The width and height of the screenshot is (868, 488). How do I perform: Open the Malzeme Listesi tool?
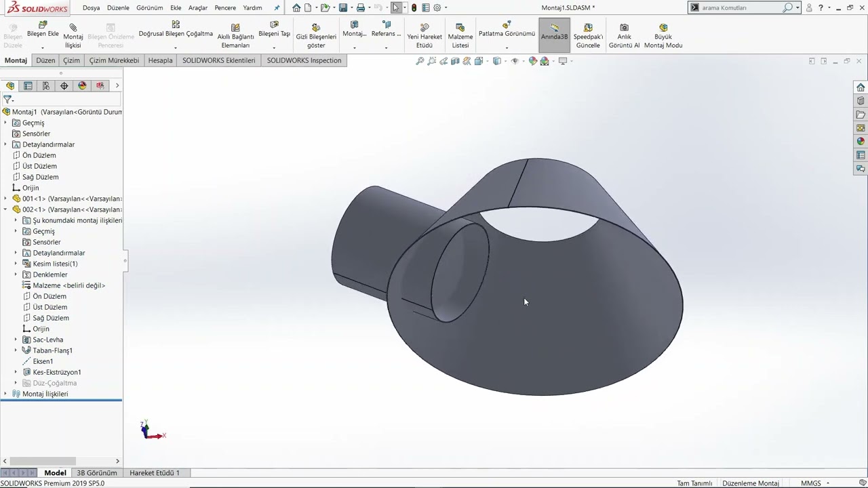[460, 36]
